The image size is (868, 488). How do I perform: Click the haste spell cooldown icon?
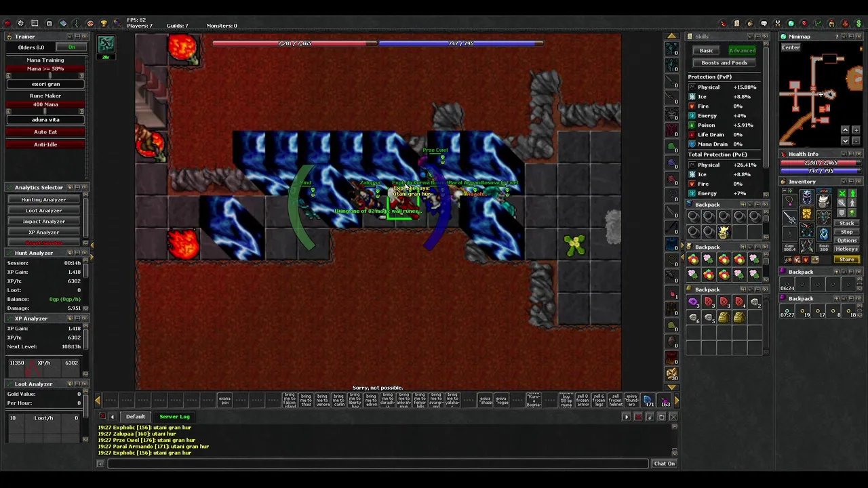click(106, 45)
